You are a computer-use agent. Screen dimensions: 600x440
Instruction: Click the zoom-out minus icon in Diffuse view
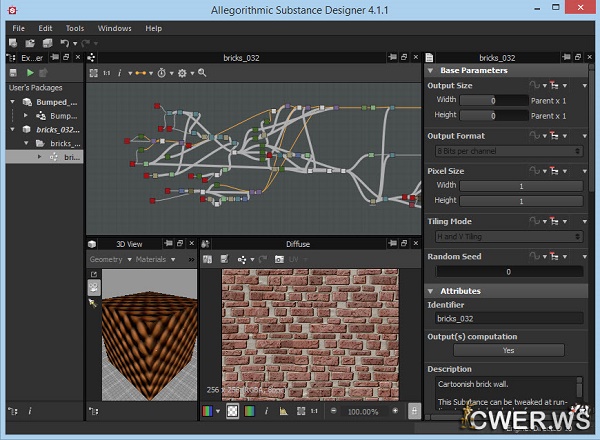(333, 410)
